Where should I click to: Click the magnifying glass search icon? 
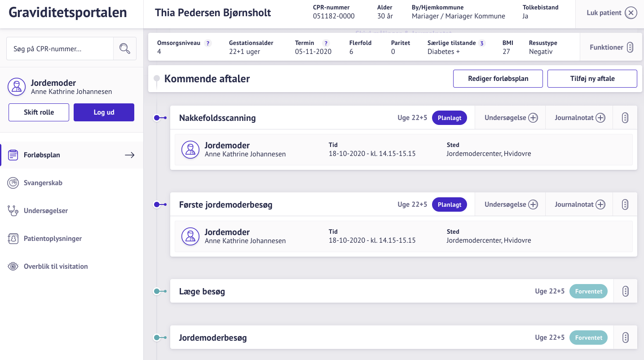(x=125, y=49)
